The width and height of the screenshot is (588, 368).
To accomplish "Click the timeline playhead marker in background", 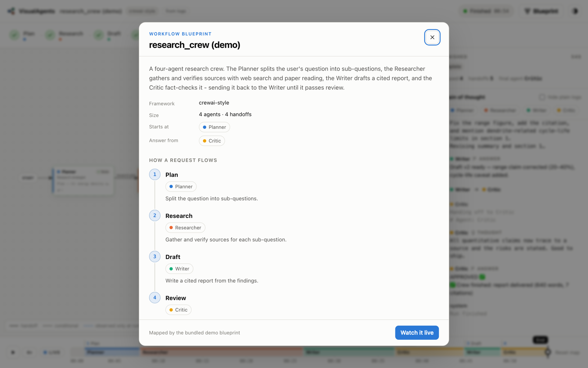I will [548, 352].
